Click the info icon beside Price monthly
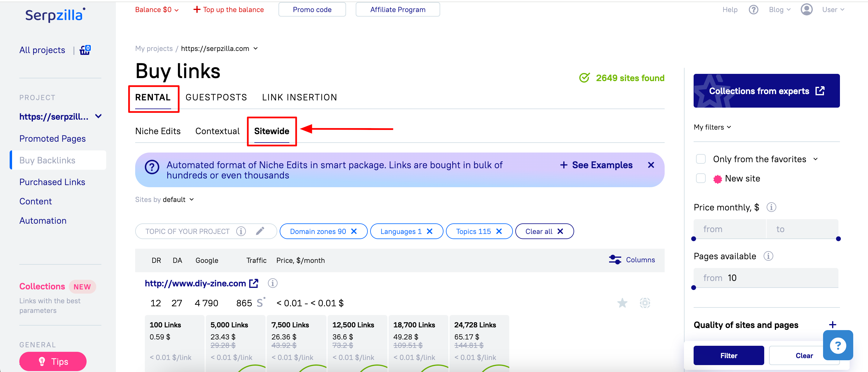The height and width of the screenshot is (372, 868). [771, 207]
